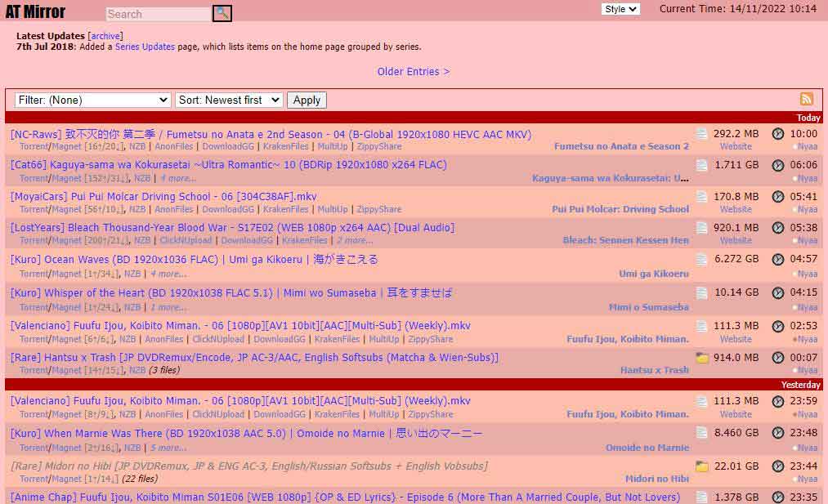Click the file icon for the NC-Raws Fumetsu entry

click(701, 134)
